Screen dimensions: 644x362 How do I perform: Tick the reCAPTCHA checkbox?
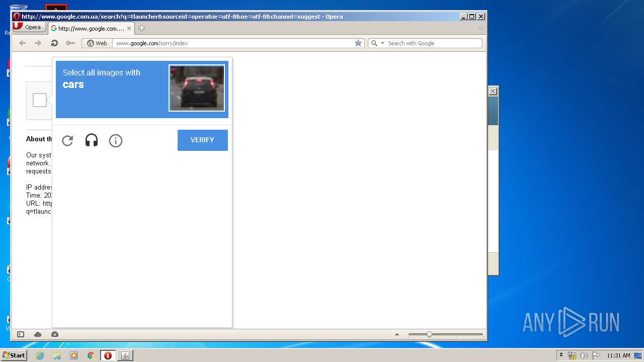[40, 100]
